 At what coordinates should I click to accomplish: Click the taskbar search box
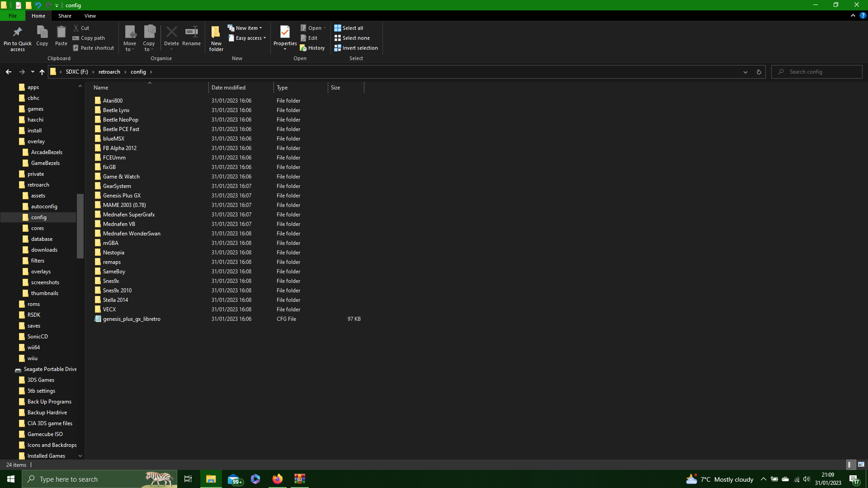pyautogui.click(x=99, y=479)
